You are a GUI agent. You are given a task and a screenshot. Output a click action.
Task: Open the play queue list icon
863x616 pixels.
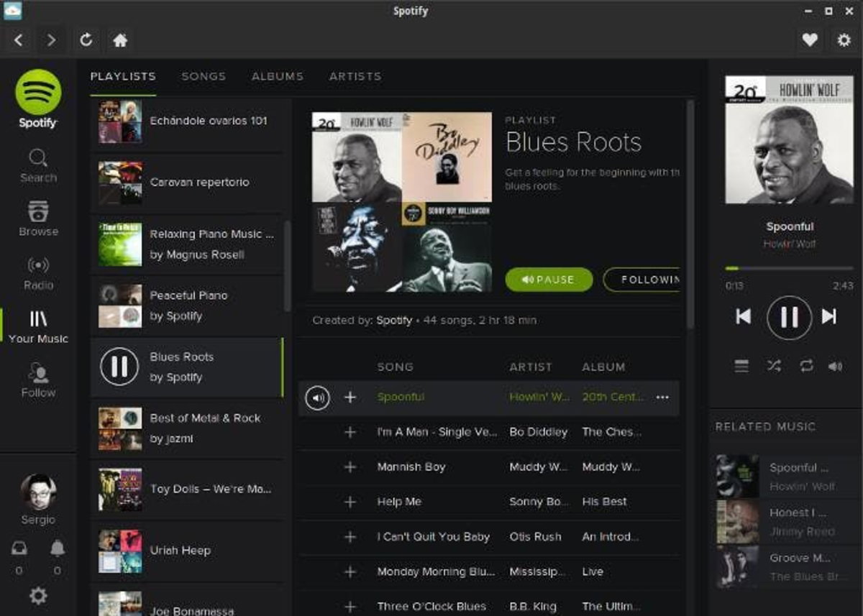coord(741,367)
